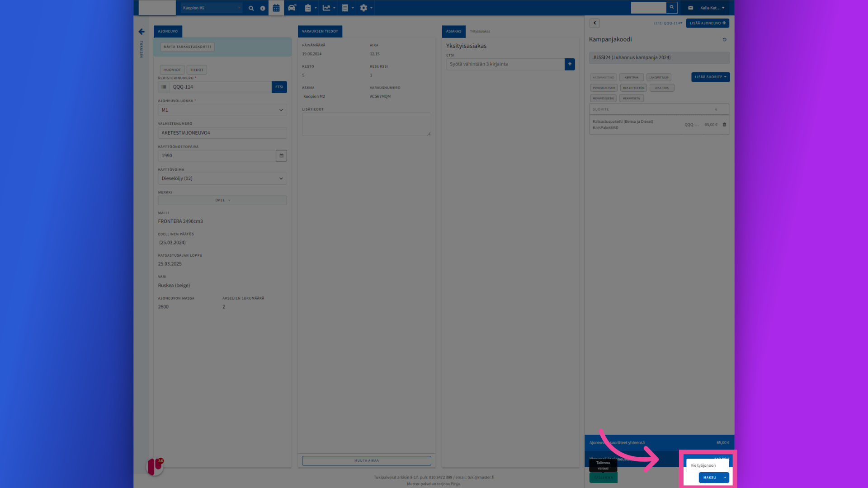Click the Etsi button beside the registration number
This screenshot has width=868, height=488.
tap(279, 87)
